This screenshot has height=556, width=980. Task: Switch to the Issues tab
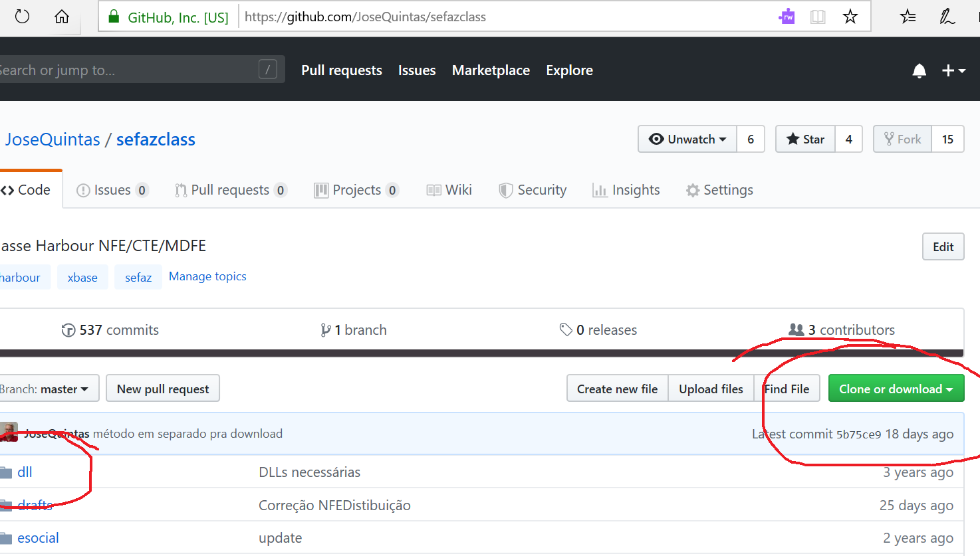[112, 191]
